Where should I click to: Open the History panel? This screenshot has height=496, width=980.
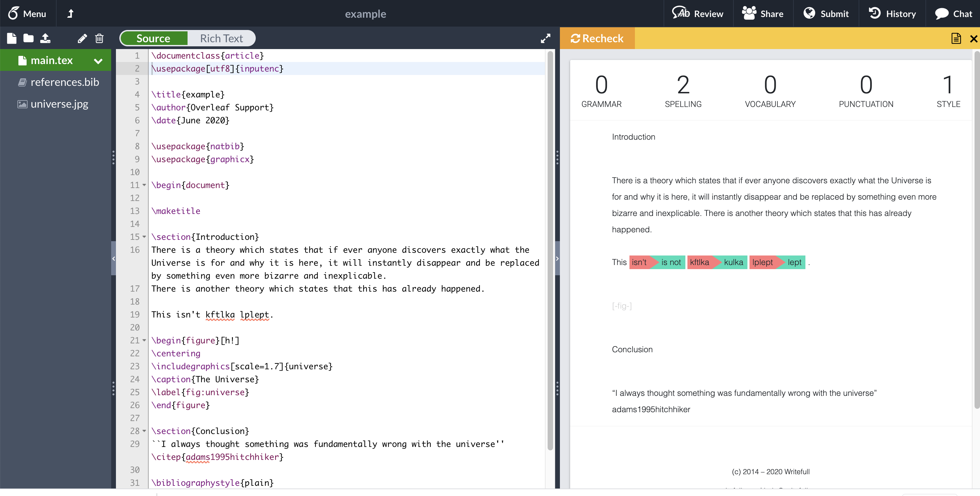point(892,13)
